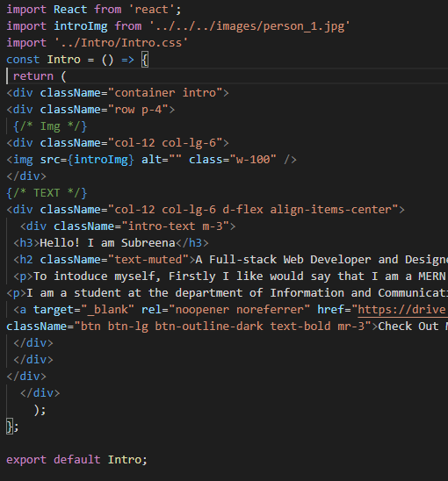Click the TEXT JSX comment
Viewport: 448px width, 481px height.
click(x=47, y=193)
